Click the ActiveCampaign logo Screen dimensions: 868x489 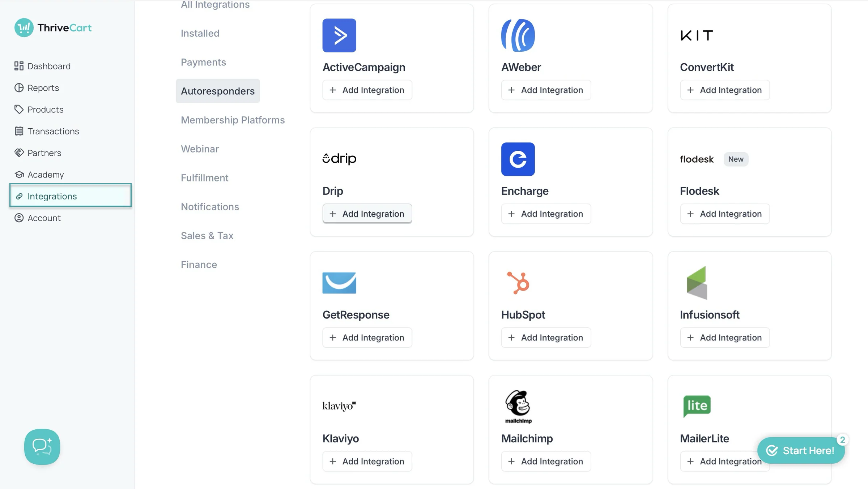click(x=339, y=35)
